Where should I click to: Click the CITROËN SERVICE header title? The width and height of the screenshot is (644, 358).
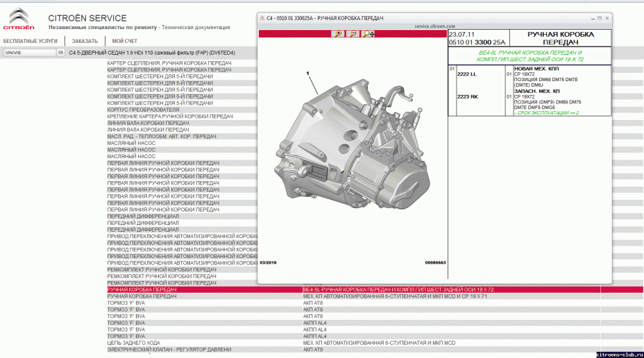pyautogui.click(x=87, y=18)
